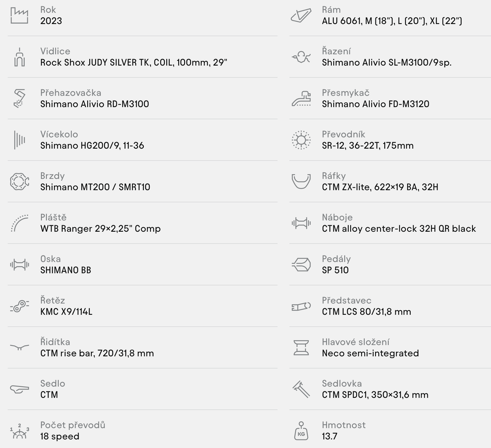This screenshot has height=448, width=491.
Task: Click the suspension fork icon beside Vidlice
Action: tap(19, 57)
